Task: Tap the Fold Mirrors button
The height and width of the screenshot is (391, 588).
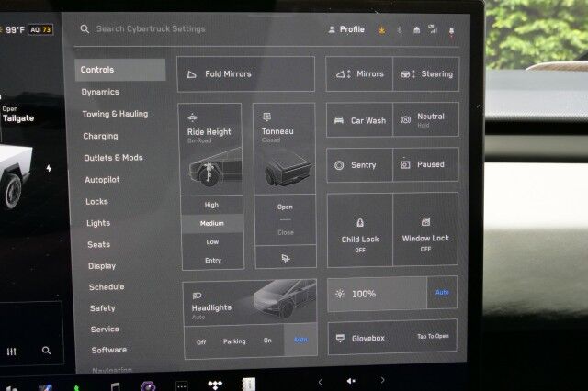Action: [x=245, y=74]
